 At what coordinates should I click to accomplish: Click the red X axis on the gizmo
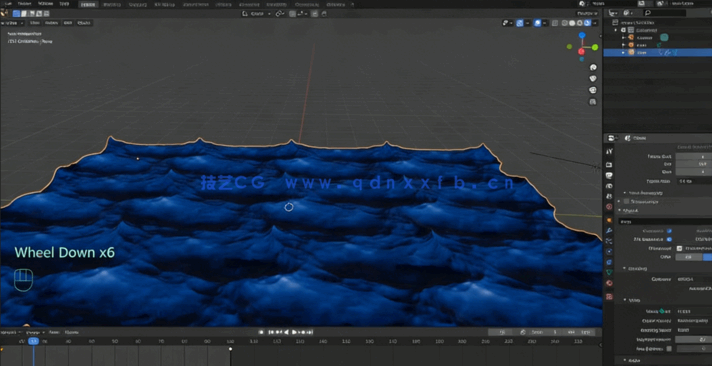click(581, 52)
